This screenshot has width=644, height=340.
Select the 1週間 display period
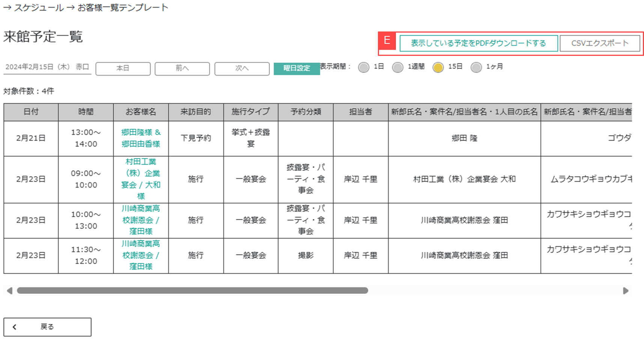tap(397, 67)
